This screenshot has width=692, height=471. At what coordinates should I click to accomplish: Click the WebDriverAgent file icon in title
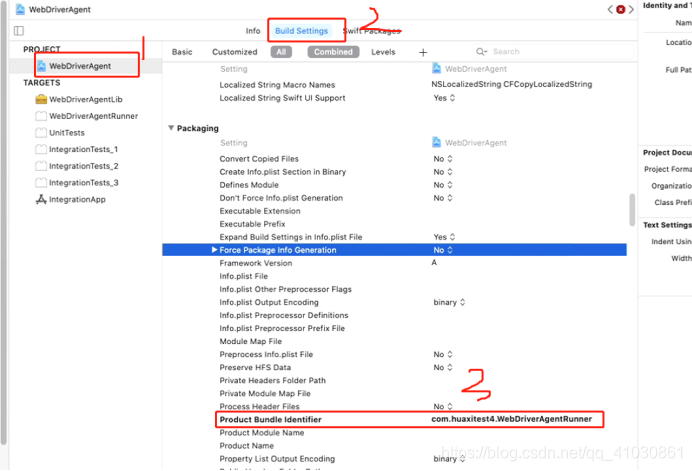20,9
